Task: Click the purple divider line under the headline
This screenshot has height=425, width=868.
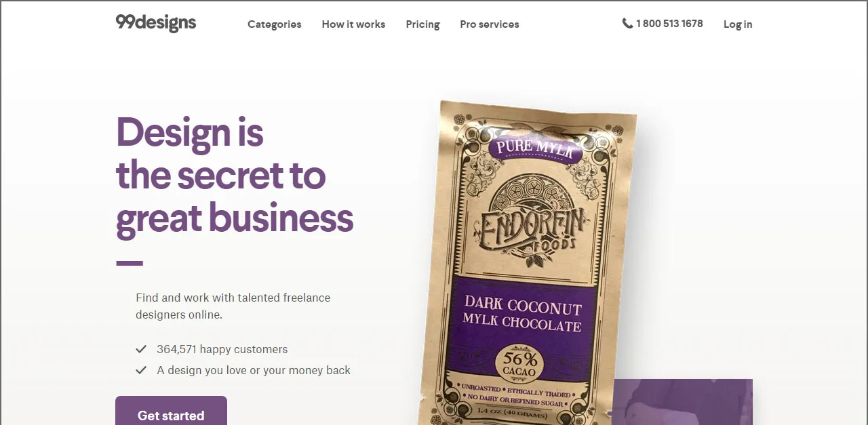Action: (130, 263)
